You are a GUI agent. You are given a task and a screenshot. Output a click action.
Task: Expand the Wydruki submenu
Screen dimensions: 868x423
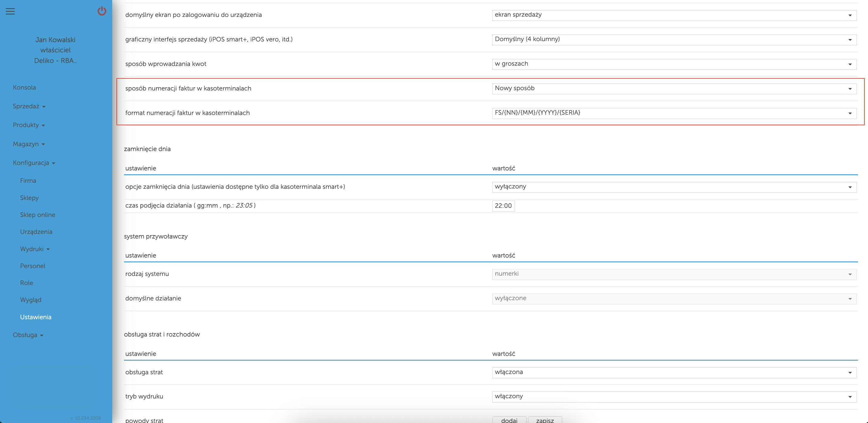[35, 249]
